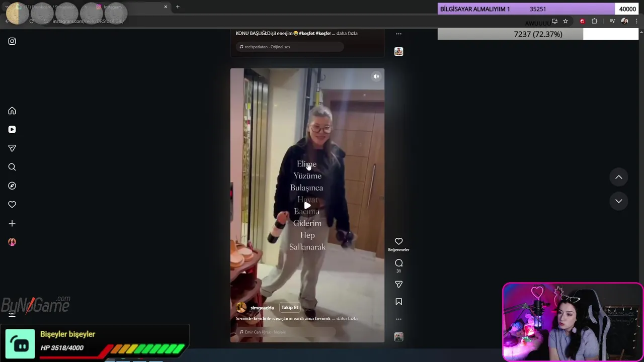This screenshot has width=644, height=362.
Task: Open the audio thumbnail of the simgeadda reel
Action: pyautogui.click(x=398, y=337)
